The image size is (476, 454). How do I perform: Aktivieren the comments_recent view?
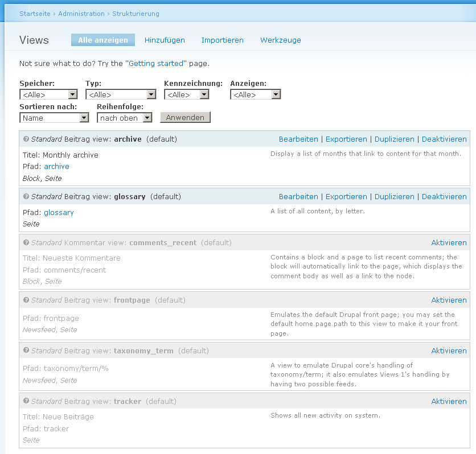pos(449,242)
